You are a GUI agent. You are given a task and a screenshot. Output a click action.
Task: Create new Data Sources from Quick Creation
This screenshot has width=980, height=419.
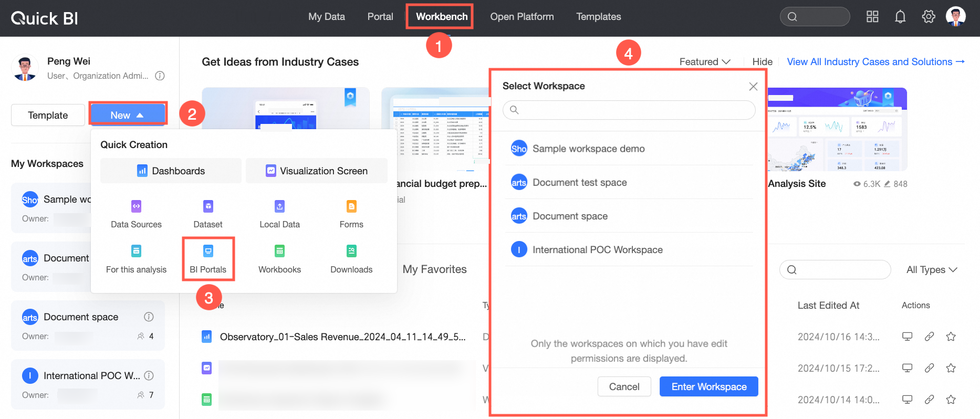136,214
